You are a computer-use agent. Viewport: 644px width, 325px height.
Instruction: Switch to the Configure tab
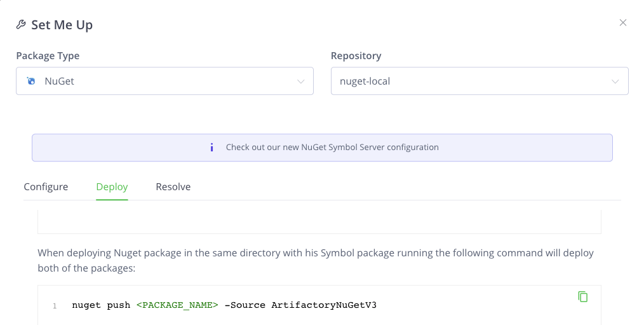pos(46,187)
